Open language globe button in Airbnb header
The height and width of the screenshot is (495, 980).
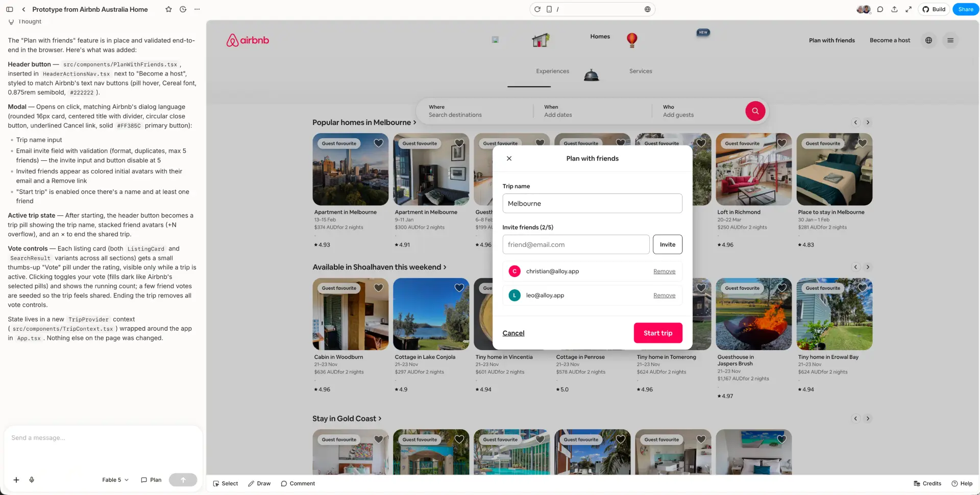tap(928, 40)
